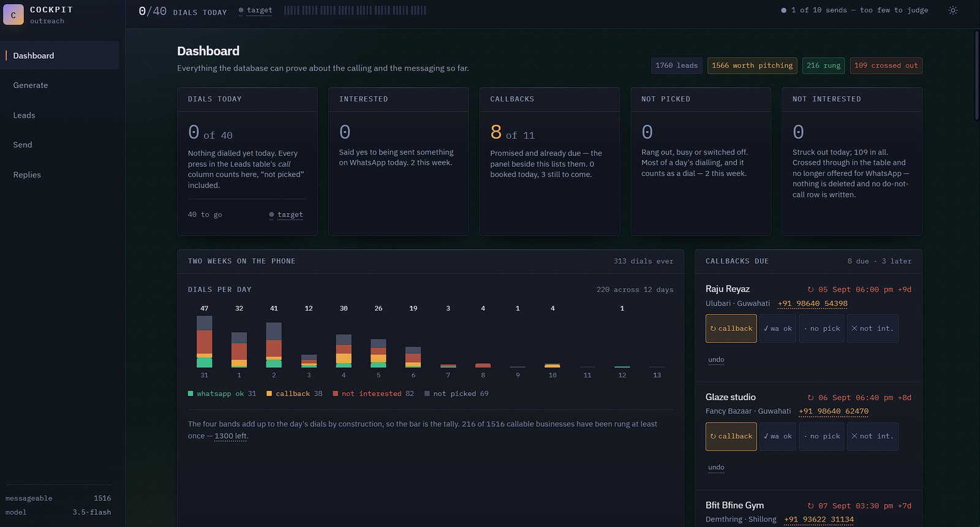This screenshot has width=980, height=527.
Task: Mark Raju Reyaz as no pick
Action: pyautogui.click(x=822, y=328)
